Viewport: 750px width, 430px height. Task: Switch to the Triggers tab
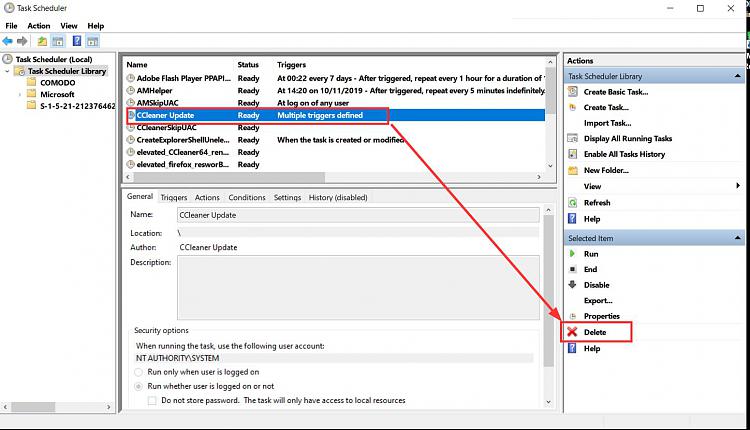coord(174,198)
